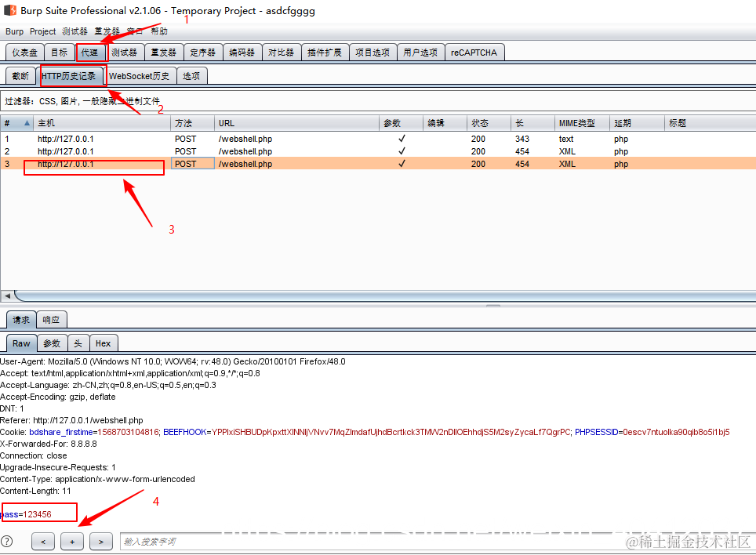Open the Burp menu
The width and height of the screenshot is (756, 555).
point(14,31)
